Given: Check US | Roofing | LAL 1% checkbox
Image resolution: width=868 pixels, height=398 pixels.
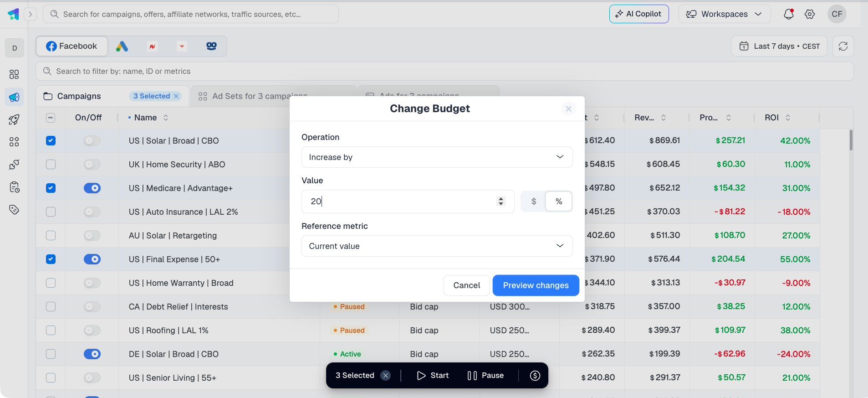Looking at the screenshot, I should (51, 331).
